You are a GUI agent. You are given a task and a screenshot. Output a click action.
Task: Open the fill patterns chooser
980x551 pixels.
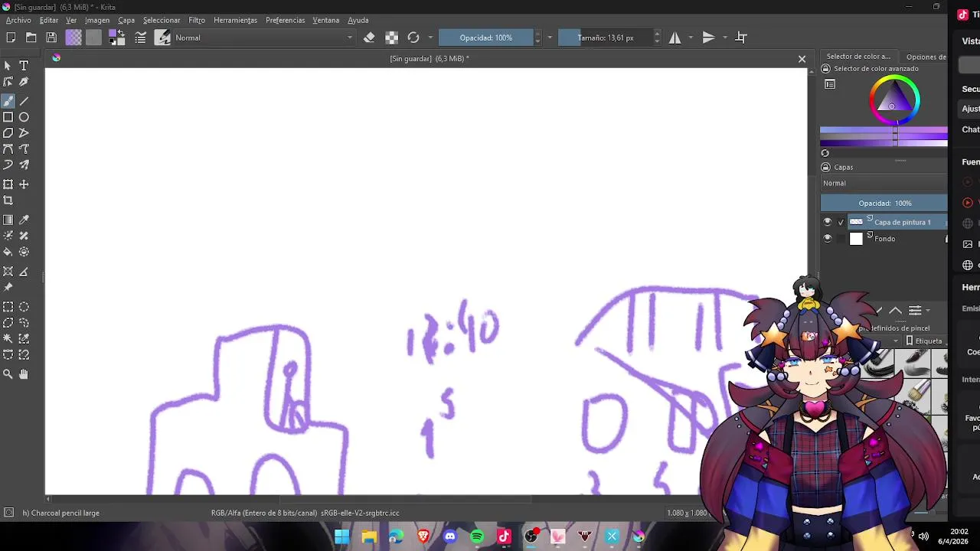click(x=93, y=37)
